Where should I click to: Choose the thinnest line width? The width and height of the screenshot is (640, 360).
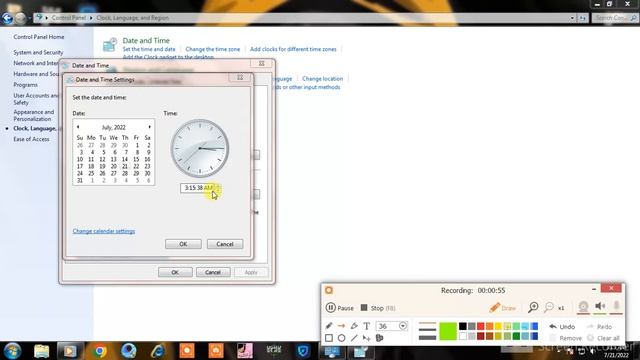[427, 324]
